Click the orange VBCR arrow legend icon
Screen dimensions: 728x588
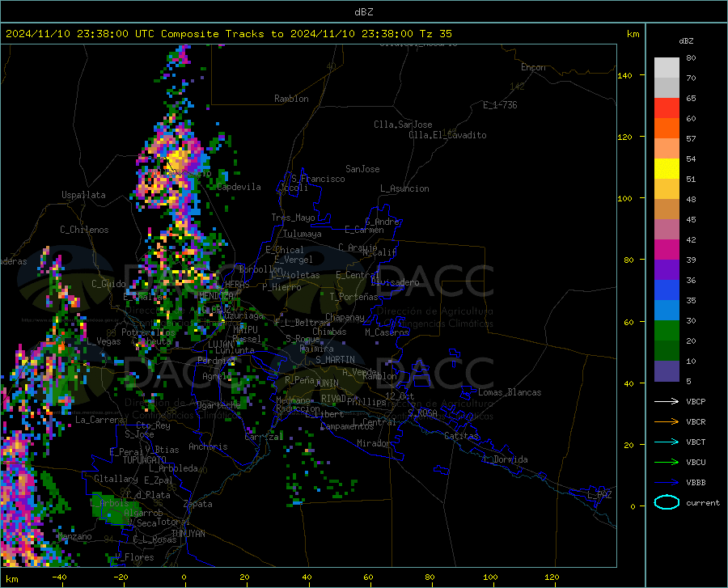point(667,422)
